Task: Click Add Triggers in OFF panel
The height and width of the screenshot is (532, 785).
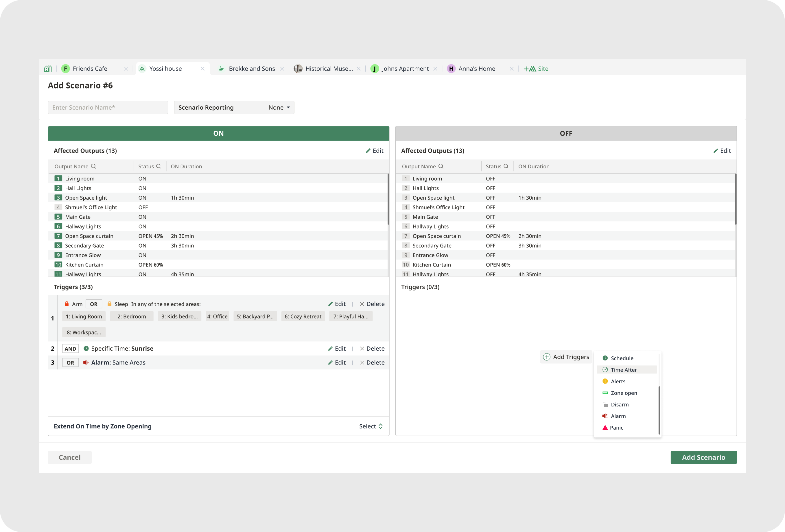Action: click(x=566, y=357)
